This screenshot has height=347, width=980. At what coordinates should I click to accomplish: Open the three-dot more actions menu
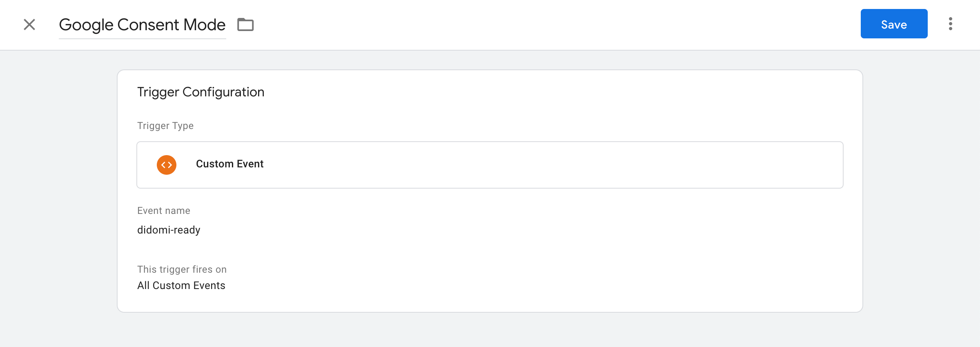pyautogui.click(x=951, y=24)
